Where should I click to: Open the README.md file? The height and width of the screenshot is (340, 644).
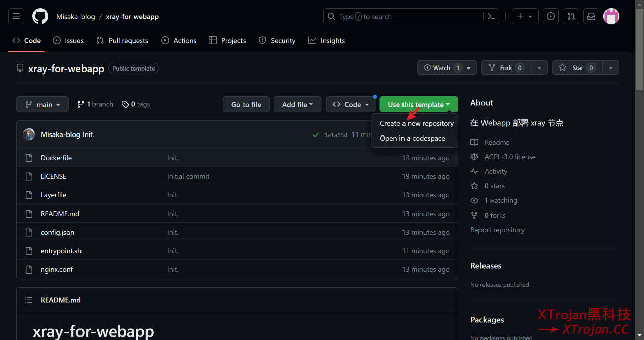point(60,214)
